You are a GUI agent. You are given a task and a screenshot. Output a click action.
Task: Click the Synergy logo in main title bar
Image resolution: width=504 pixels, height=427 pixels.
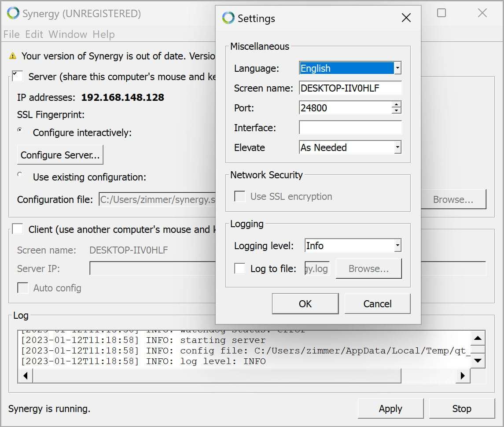click(x=13, y=13)
